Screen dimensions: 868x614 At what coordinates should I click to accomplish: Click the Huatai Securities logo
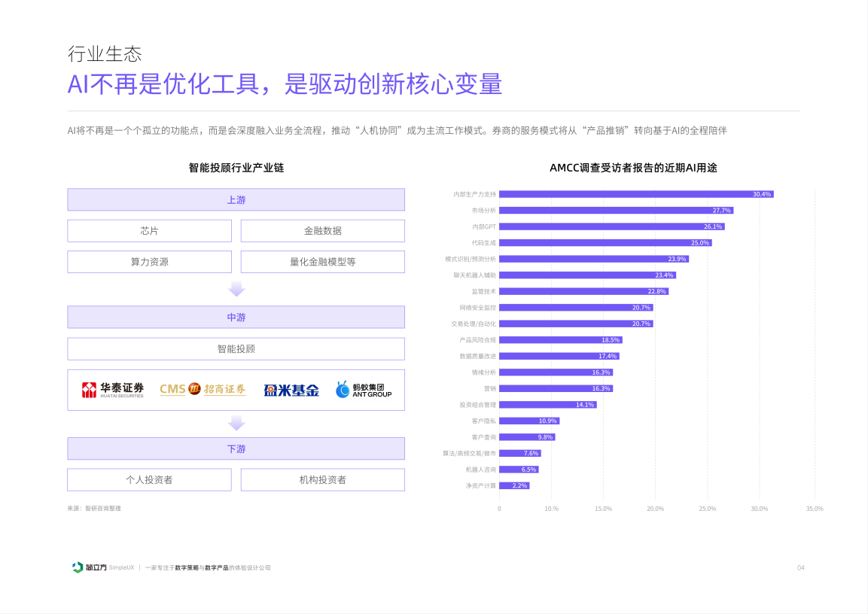tap(112, 390)
